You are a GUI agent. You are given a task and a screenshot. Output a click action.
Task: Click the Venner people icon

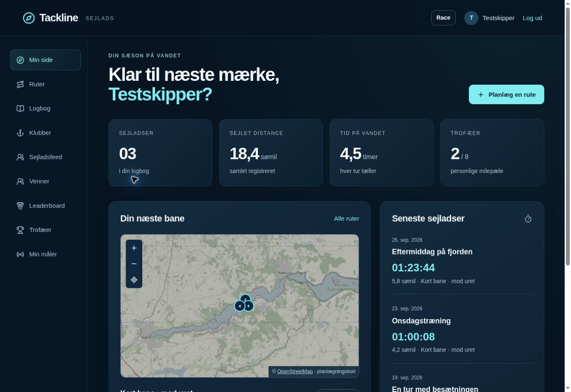tap(20, 181)
